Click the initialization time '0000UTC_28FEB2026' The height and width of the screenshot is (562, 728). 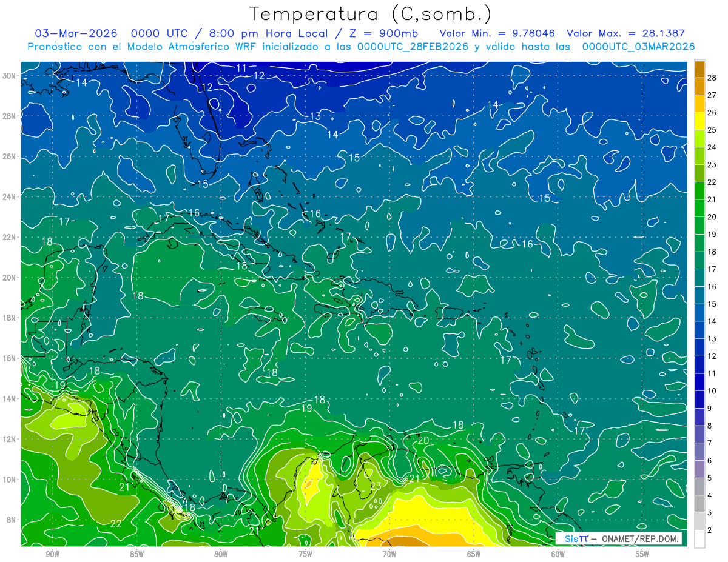pos(413,47)
